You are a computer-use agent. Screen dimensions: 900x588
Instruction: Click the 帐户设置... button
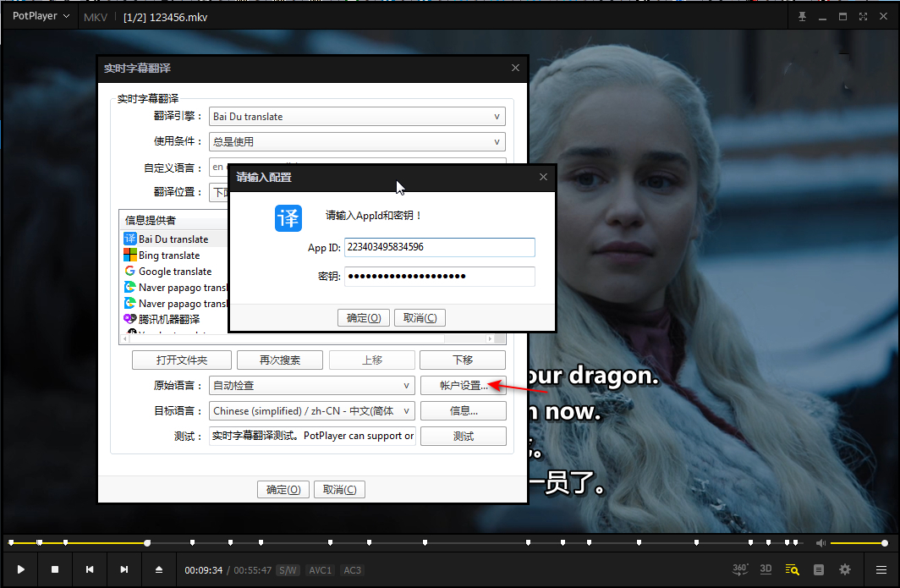463,386
